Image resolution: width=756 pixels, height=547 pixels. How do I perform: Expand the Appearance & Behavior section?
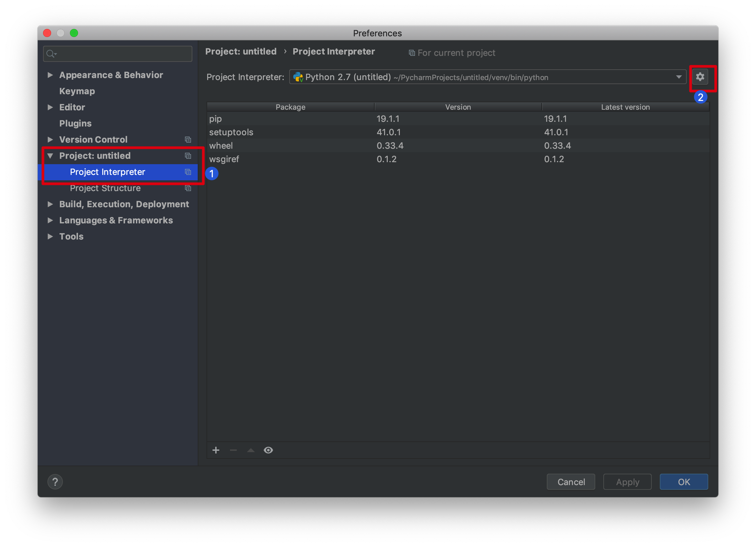point(50,75)
